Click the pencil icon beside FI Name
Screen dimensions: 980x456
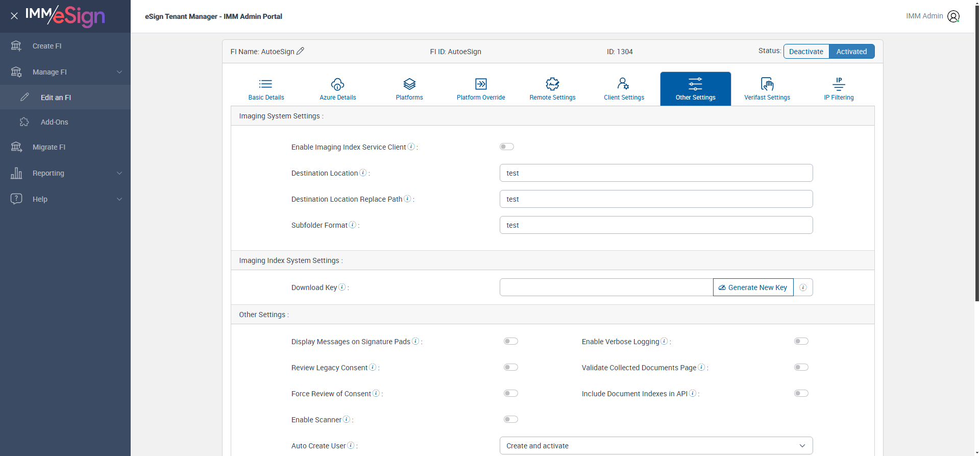(x=301, y=51)
